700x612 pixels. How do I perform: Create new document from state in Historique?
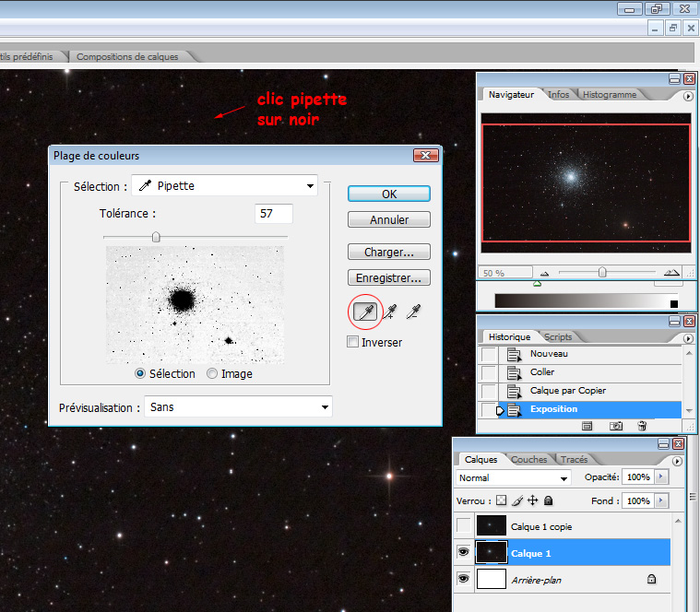[x=587, y=426]
